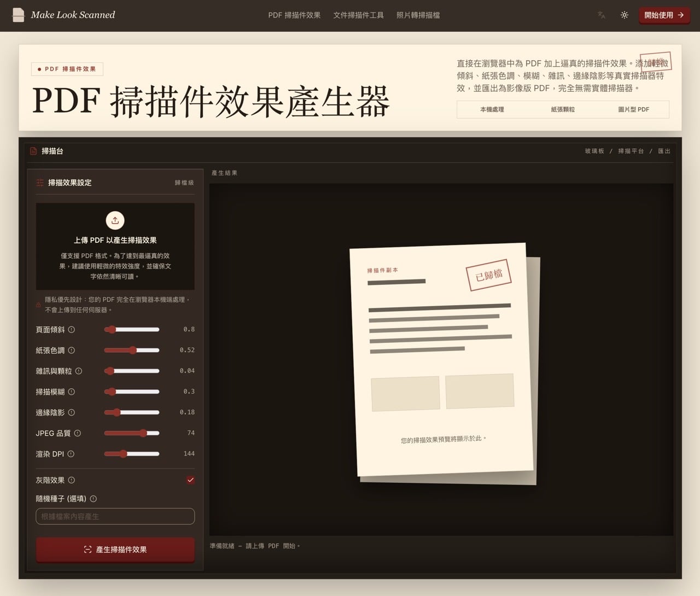
Task: Show info tooltip for 頁面傾斜
Action: [72, 330]
